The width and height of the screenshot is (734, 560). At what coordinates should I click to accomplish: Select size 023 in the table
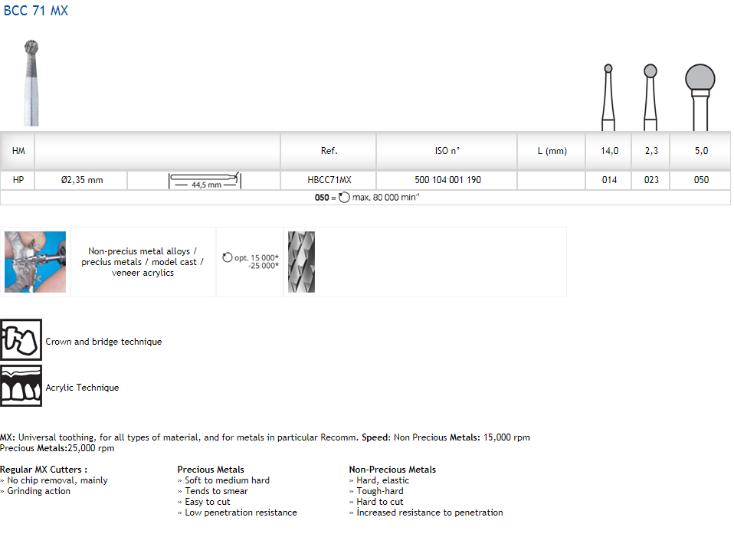click(650, 180)
